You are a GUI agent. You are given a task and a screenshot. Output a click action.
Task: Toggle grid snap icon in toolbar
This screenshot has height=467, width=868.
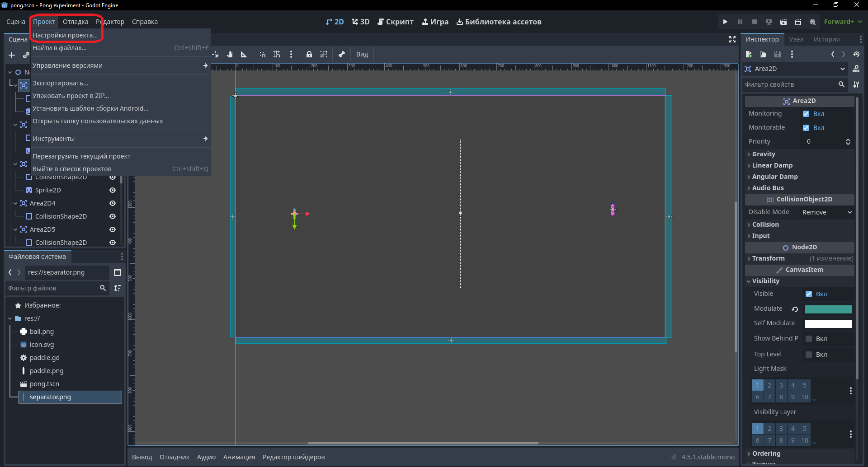point(277,54)
